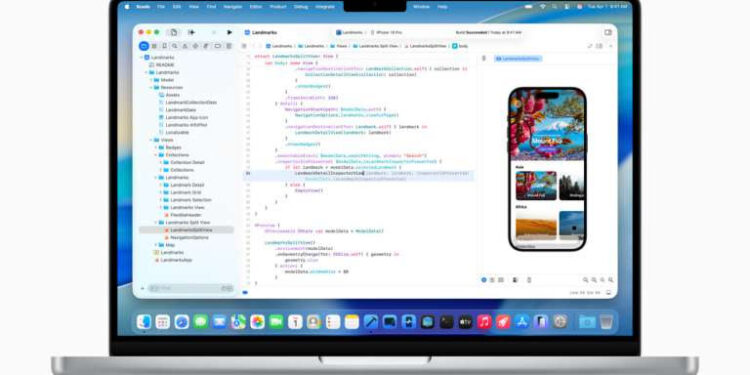The image size is (750, 375).
Task: Open the File menu
Action: [x=161, y=7]
